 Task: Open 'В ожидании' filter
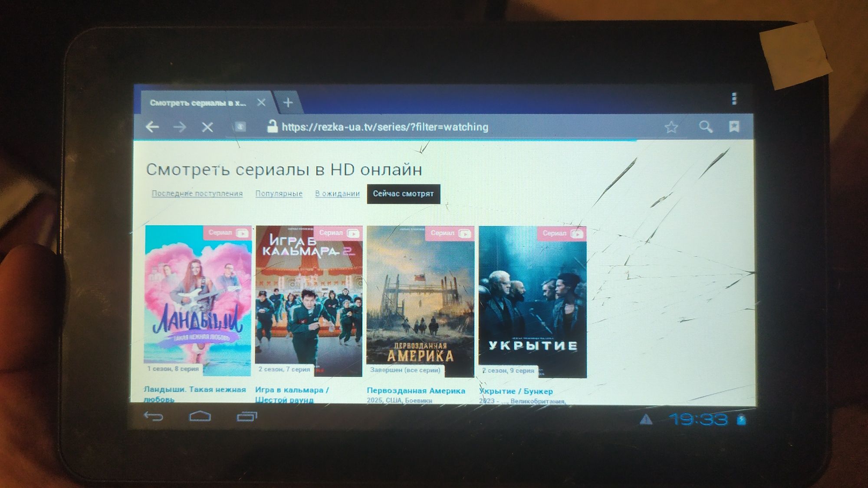point(337,193)
